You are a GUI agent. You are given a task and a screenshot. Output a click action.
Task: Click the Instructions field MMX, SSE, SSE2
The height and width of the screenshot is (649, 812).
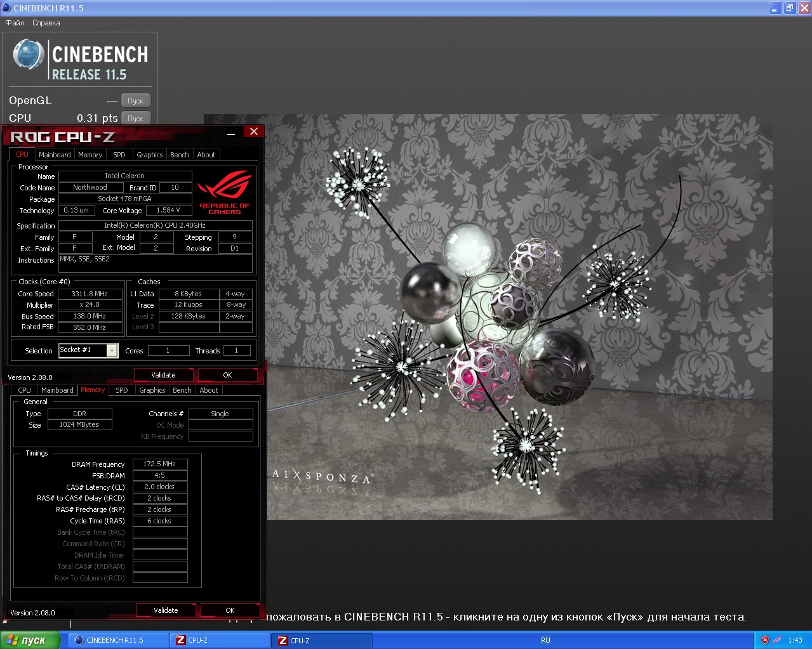[x=156, y=263]
